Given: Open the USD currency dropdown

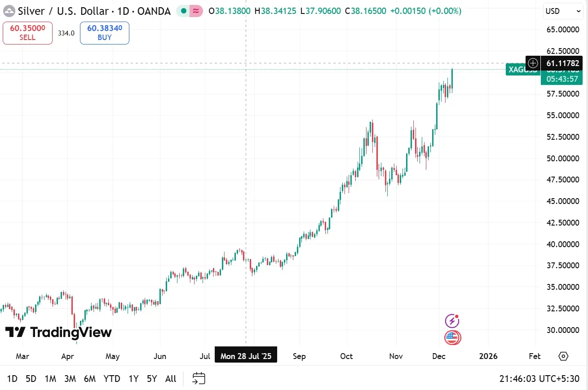Looking at the screenshot, I should (x=562, y=11).
